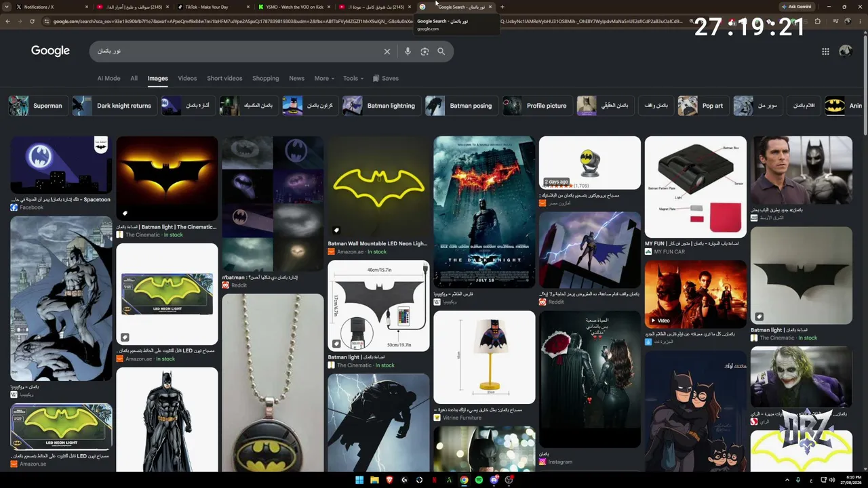Filter by Pop art chip
Image resolution: width=868 pixels, height=488 pixels.
pos(703,106)
